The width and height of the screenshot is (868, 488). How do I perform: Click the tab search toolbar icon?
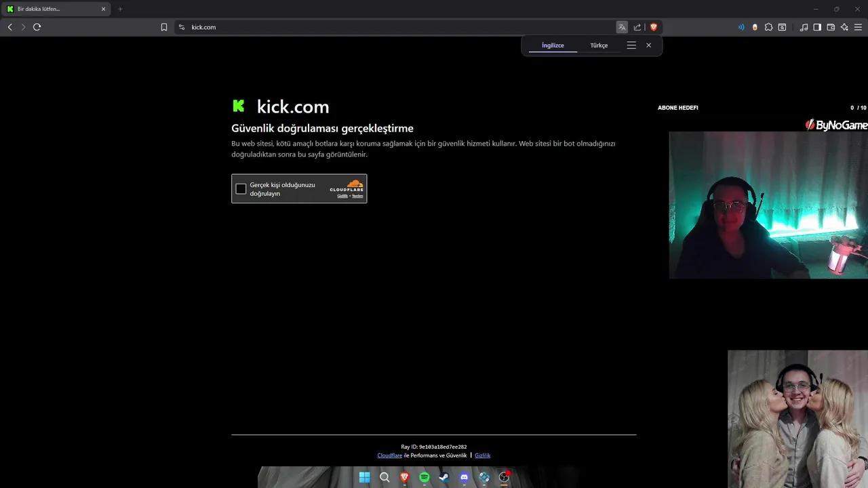(782, 27)
